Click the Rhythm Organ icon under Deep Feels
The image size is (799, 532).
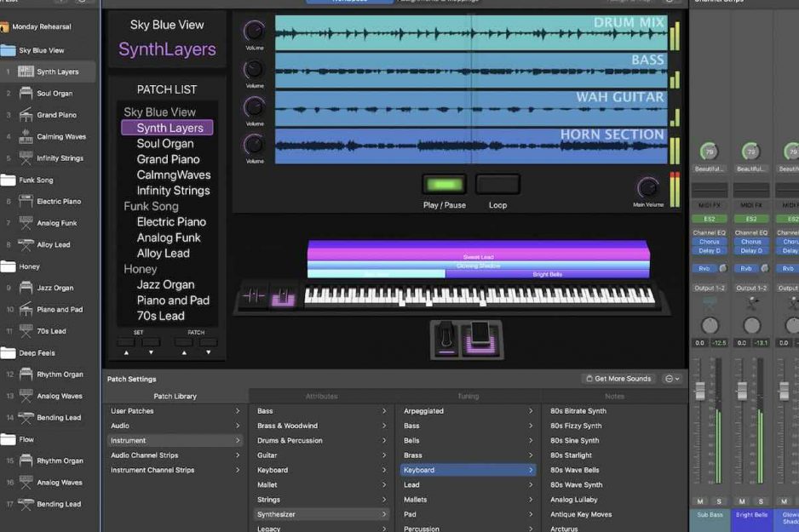(26, 375)
